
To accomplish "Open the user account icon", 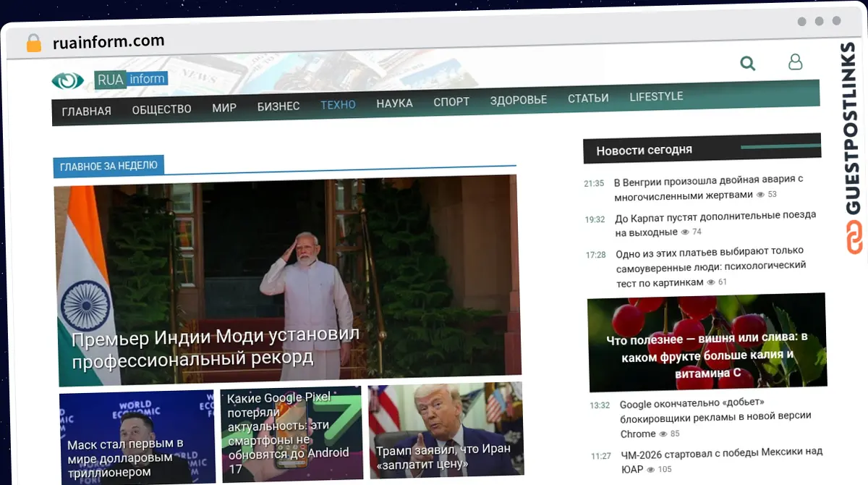I will (795, 62).
